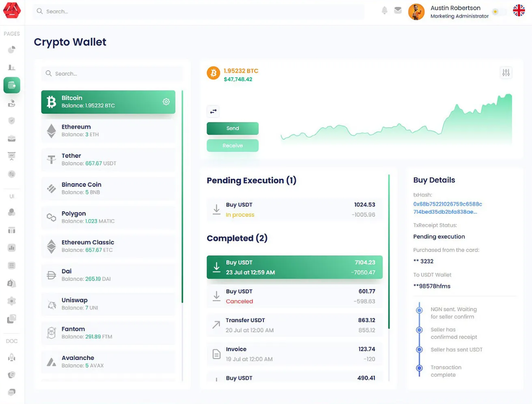Screen dimensions: 532x404
Task: Click 'Seller has sent USDT' step marker
Action: pos(419,350)
